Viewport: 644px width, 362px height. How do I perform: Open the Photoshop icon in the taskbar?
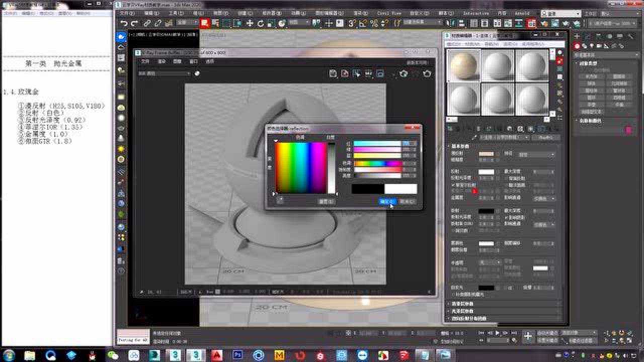pos(237,355)
